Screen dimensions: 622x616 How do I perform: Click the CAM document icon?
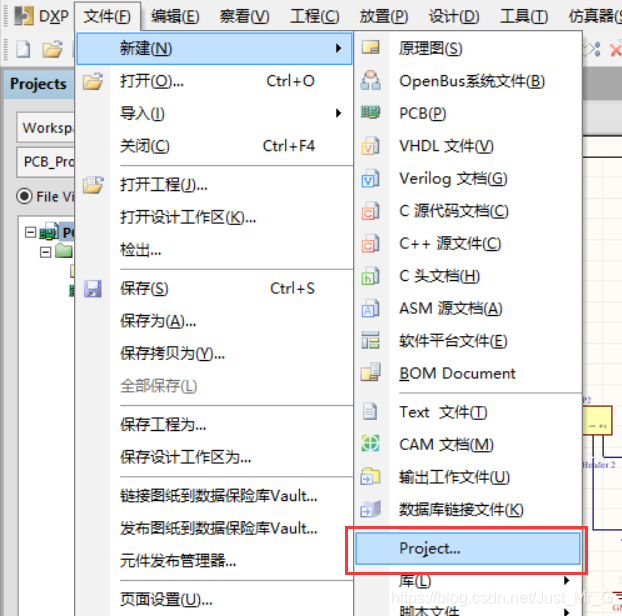[x=371, y=443]
